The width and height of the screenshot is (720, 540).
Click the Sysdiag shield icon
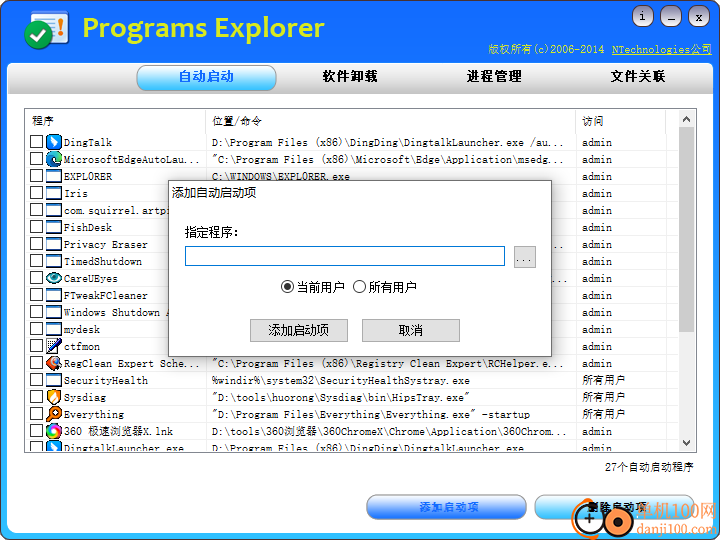(54, 397)
